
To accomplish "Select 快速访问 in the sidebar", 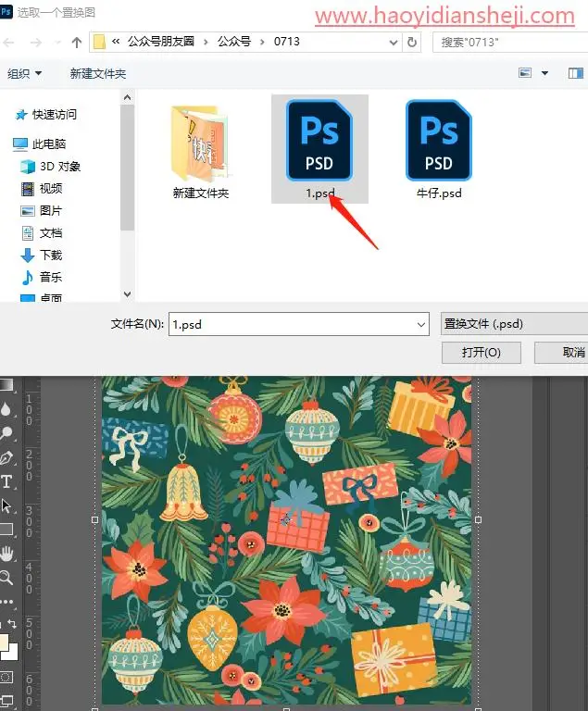I will (x=45, y=114).
